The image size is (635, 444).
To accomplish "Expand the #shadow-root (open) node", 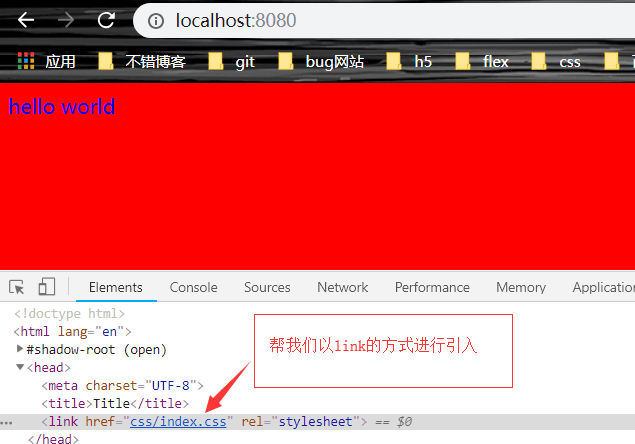I will pos(19,348).
